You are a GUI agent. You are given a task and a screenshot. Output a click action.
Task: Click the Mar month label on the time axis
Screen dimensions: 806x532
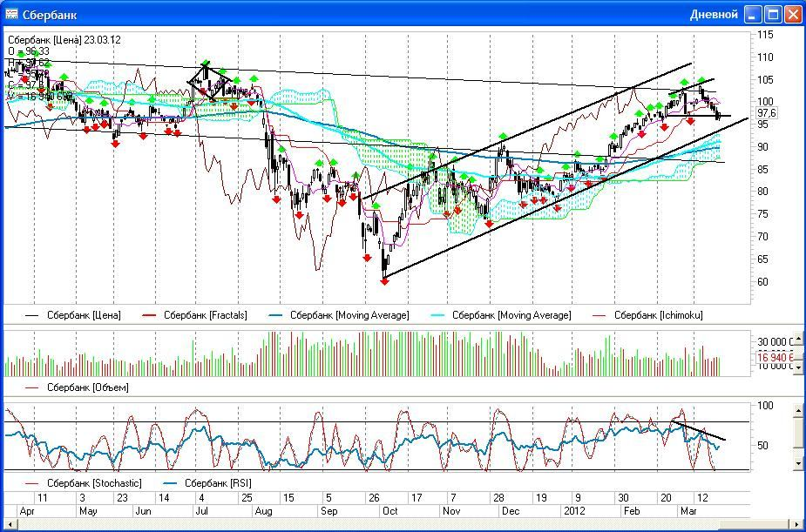pos(688,511)
